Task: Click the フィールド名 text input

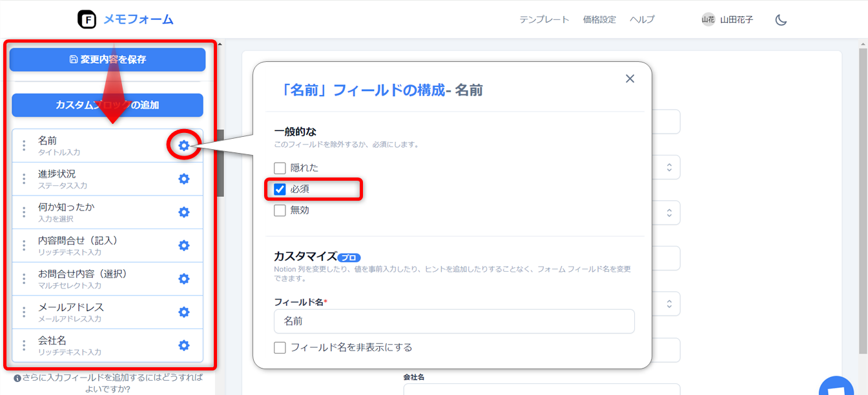Action: click(x=453, y=321)
